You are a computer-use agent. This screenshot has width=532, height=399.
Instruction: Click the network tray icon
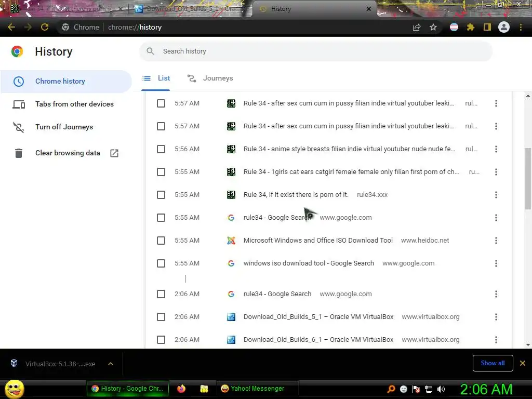point(429,389)
